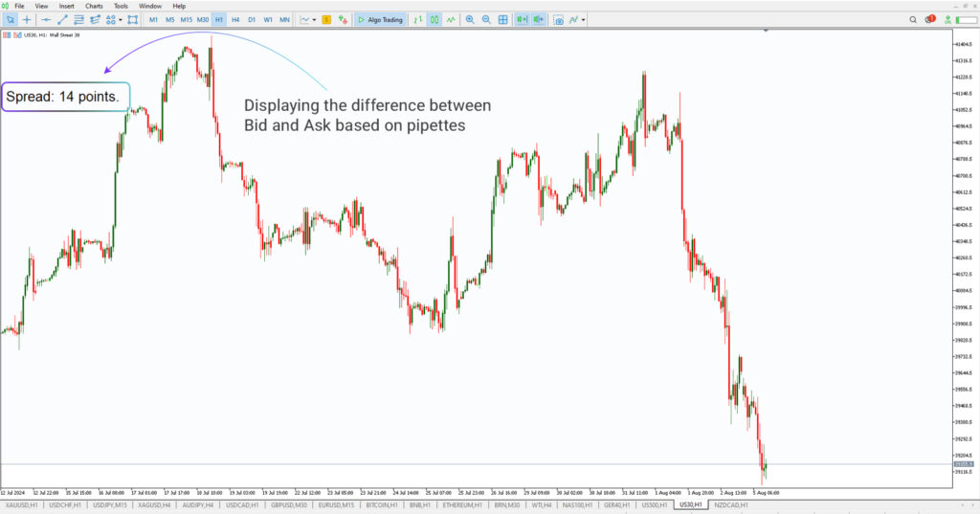The height and width of the screenshot is (514, 980).
Task: Expand the indicators dropdown beside camera
Action: (x=584, y=19)
